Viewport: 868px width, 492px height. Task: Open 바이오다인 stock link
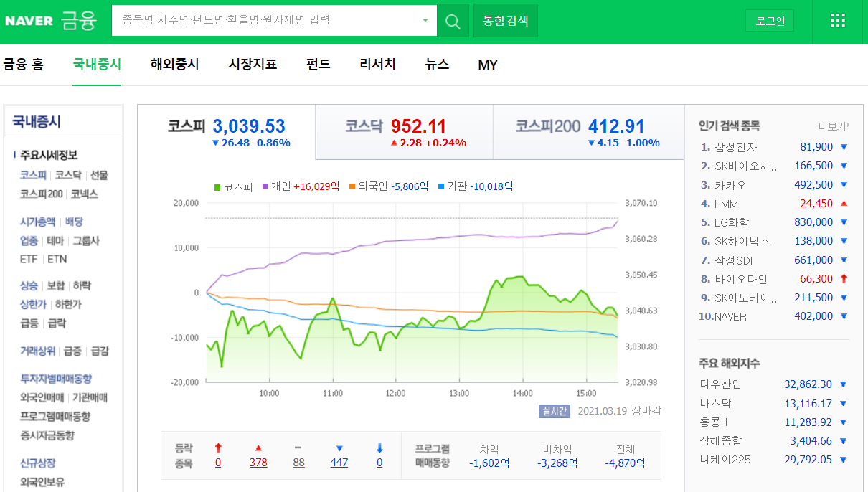741,279
